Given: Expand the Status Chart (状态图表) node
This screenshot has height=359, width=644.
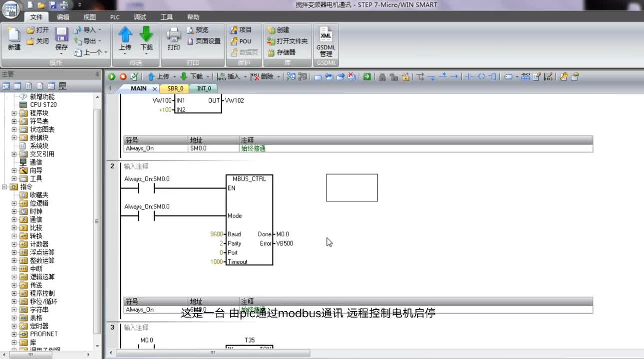Looking at the screenshot, I should click(x=14, y=130).
